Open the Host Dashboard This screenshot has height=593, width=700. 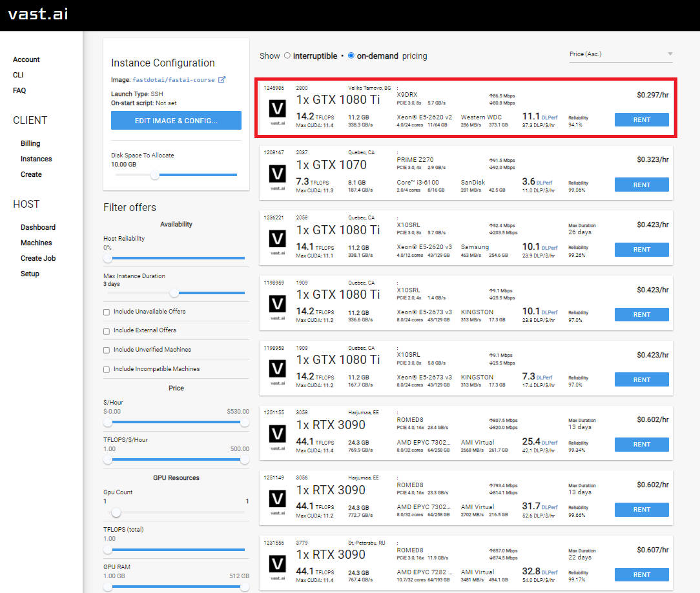pyautogui.click(x=38, y=227)
